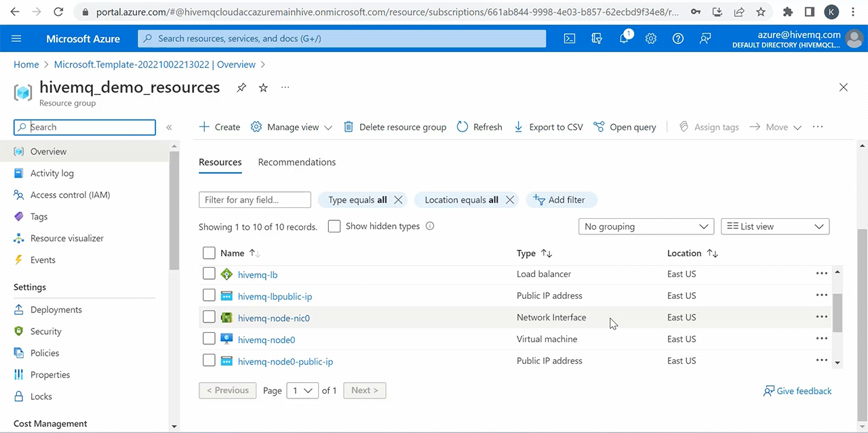Sort the Type column with its arrows
Image resolution: width=868 pixels, height=433 pixels.
[x=547, y=253]
